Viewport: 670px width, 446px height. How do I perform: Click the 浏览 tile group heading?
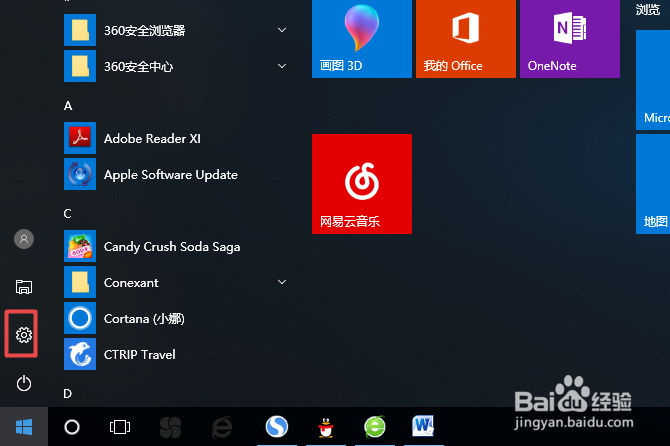648,10
